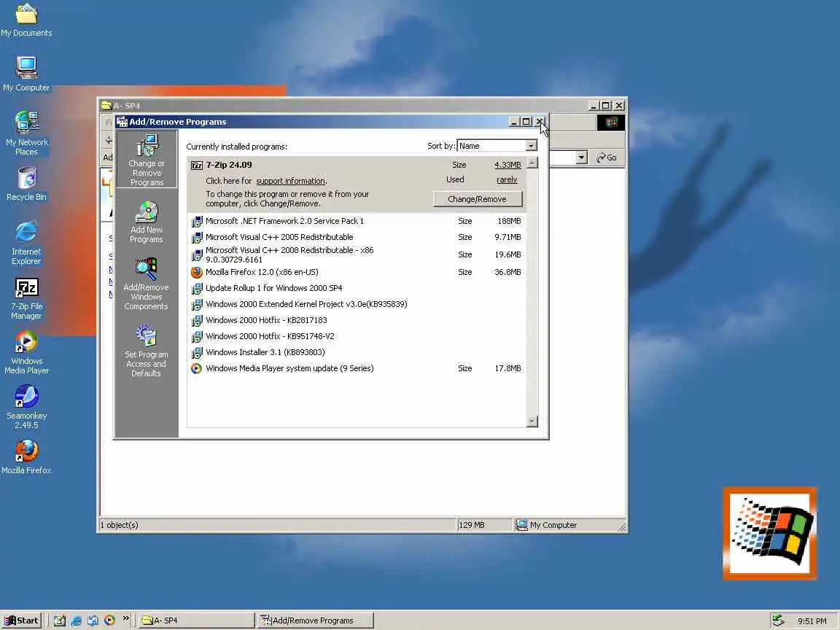Click scrollbar up arrow in programs list
This screenshot has height=630, width=840.
pos(532,163)
